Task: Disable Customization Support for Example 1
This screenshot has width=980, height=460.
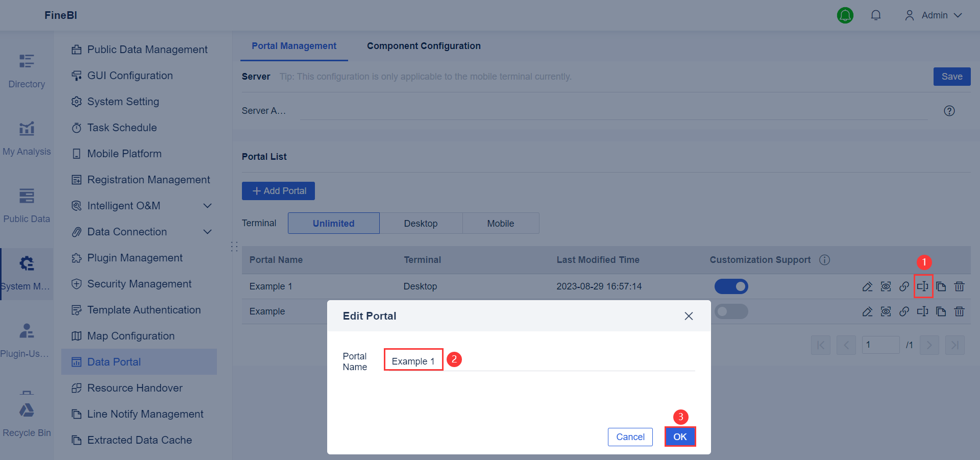Action: click(x=731, y=286)
